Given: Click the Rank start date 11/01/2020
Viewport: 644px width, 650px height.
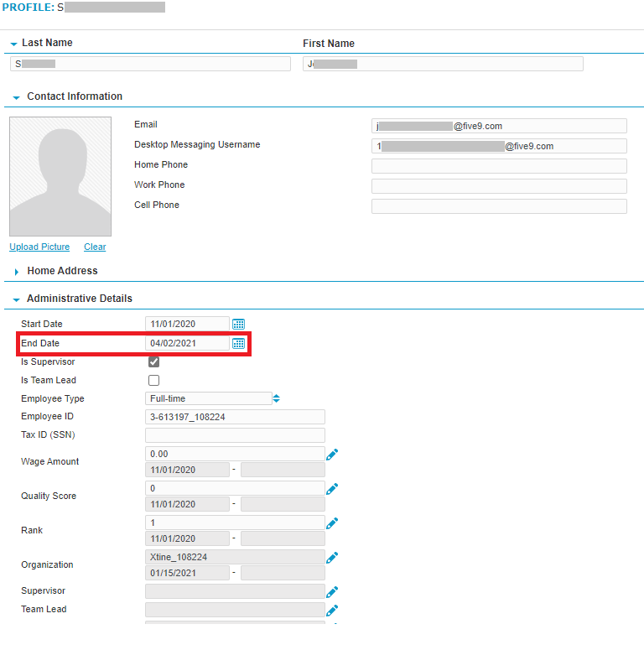Looking at the screenshot, I should [x=187, y=538].
